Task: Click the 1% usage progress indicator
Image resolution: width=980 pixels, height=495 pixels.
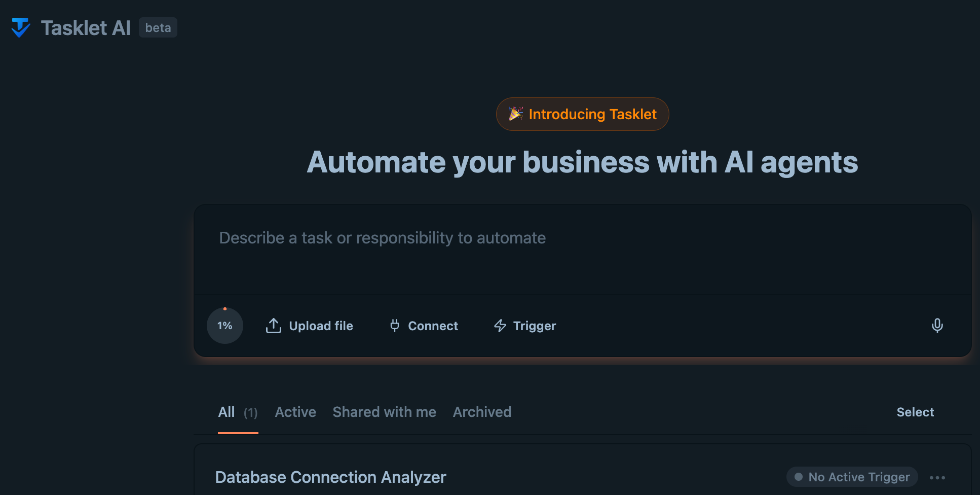Action: pyautogui.click(x=224, y=326)
